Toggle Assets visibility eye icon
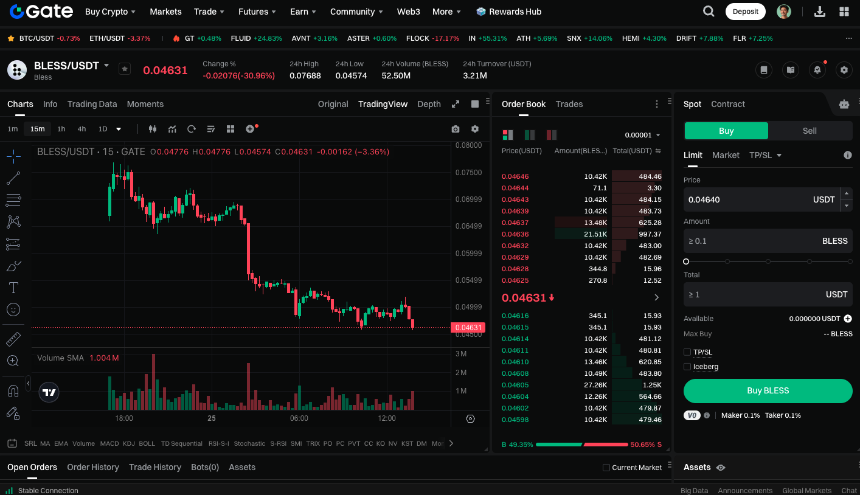 721,468
